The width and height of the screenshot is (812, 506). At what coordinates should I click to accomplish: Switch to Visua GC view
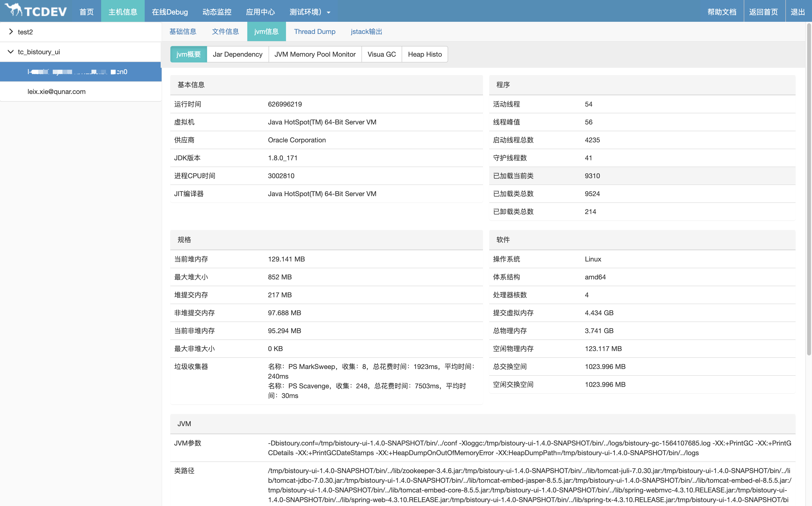[381, 54]
